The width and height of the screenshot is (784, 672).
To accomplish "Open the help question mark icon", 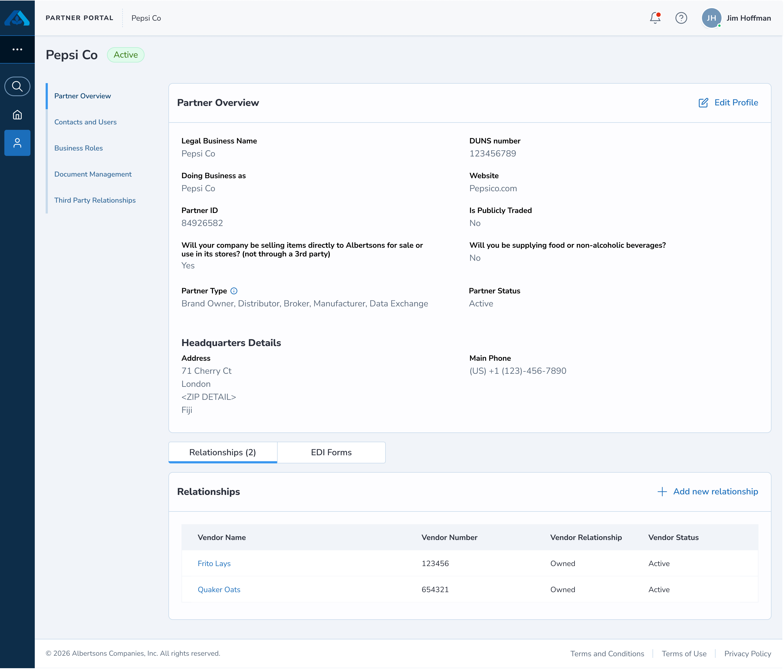I will click(x=682, y=18).
